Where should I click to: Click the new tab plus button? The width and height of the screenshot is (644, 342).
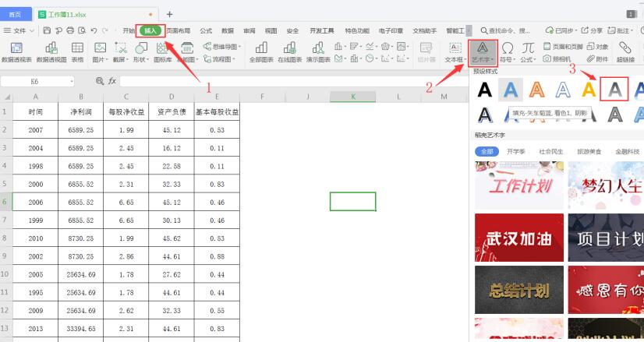pos(169,14)
